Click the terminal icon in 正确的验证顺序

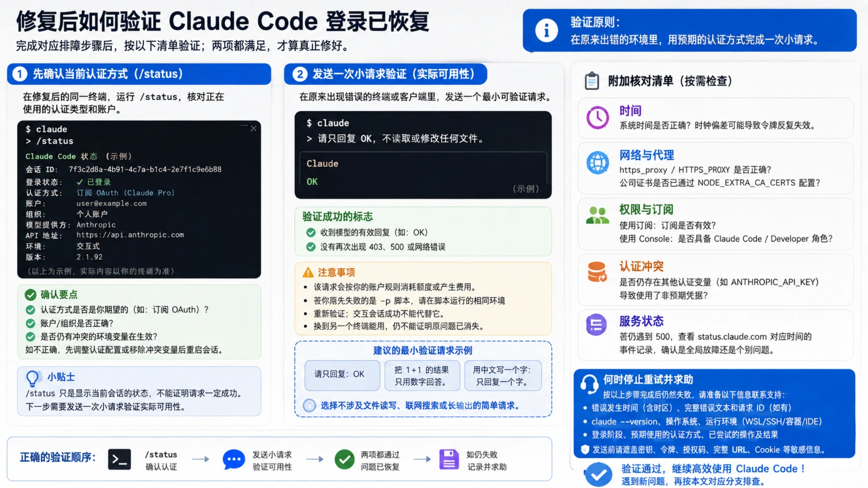(119, 460)
